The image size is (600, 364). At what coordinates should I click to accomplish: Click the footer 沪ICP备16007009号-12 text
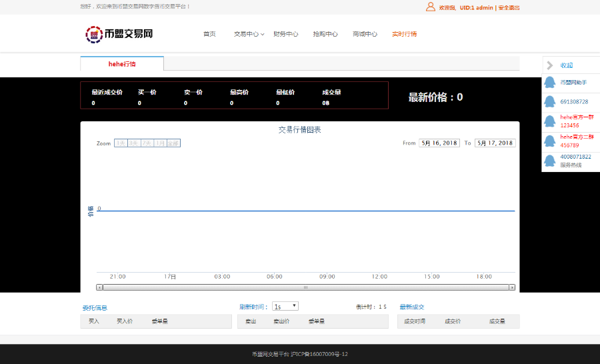pyautogui.click(x=319, y=355)
